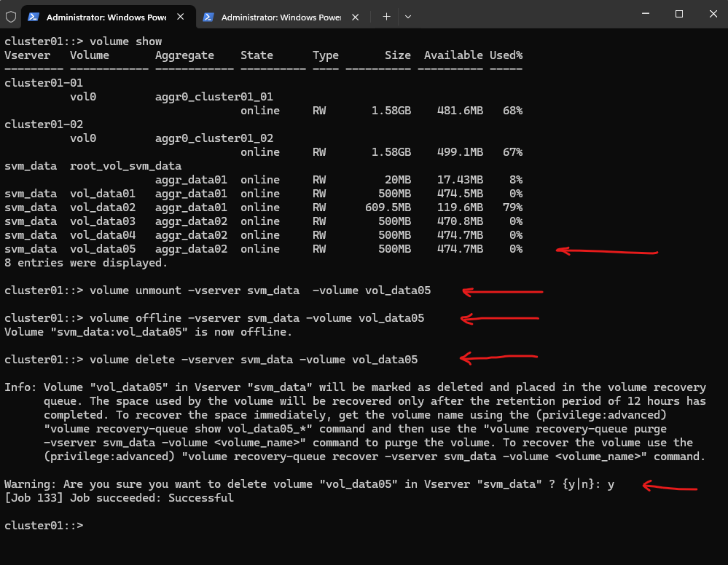
Task: Click the "Used%" column header
Action: tap(505, 55)
